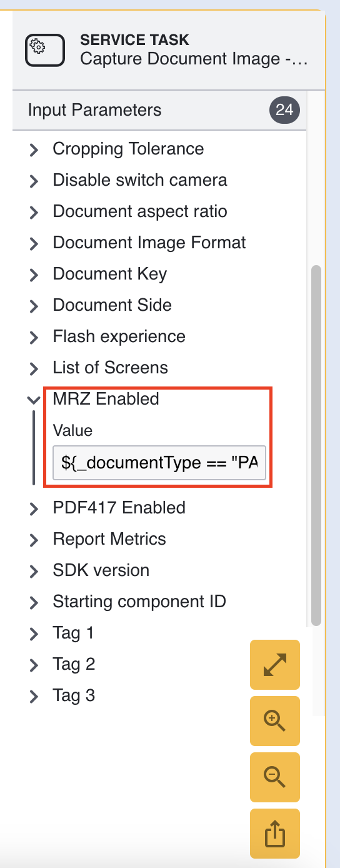Expand the PDF417 Enabled chevron

[34, 508]
